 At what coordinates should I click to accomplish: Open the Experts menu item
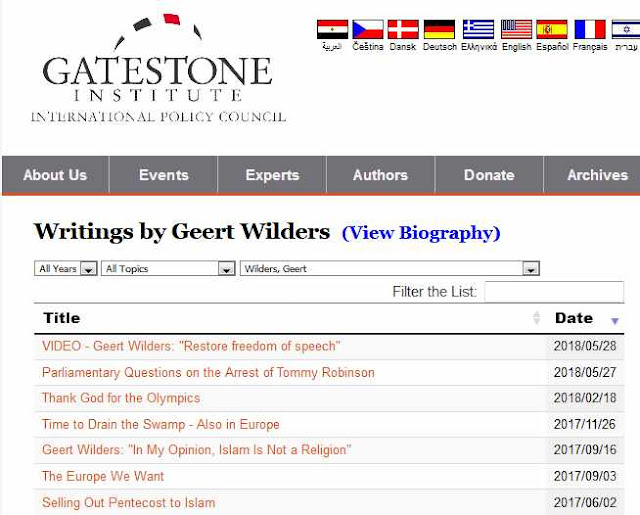coord(272,175)
